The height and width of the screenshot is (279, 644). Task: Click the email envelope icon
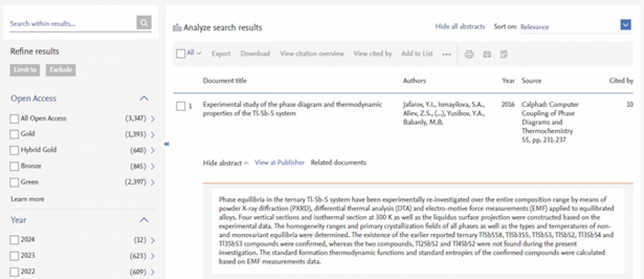pos(487,54)
